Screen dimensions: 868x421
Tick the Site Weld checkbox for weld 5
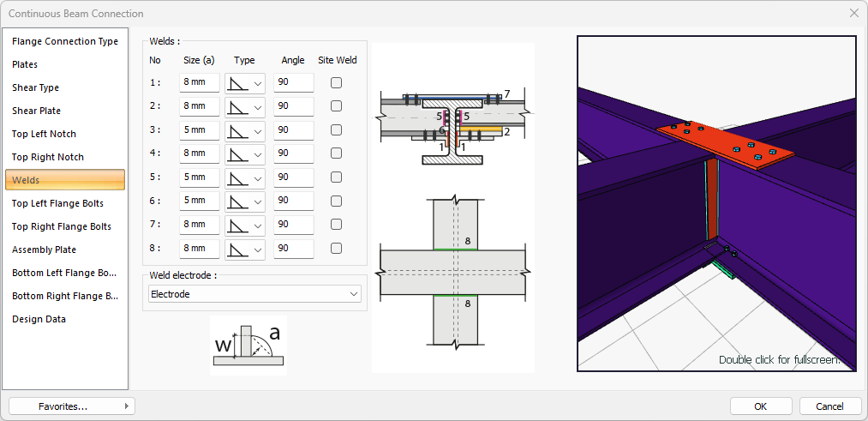[337, 177]
